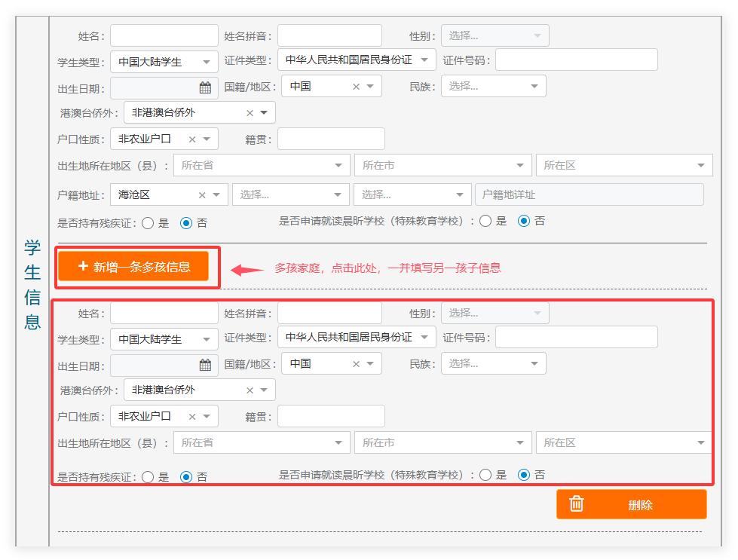Screen dimensions: 738x560
Task: Open the upper 民族 dropdown
Action: 493,87
